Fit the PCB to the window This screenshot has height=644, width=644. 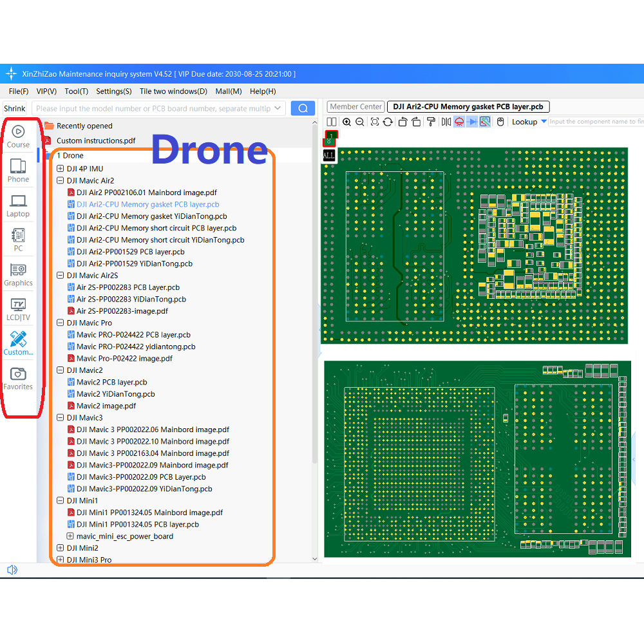tap(375, 122)
